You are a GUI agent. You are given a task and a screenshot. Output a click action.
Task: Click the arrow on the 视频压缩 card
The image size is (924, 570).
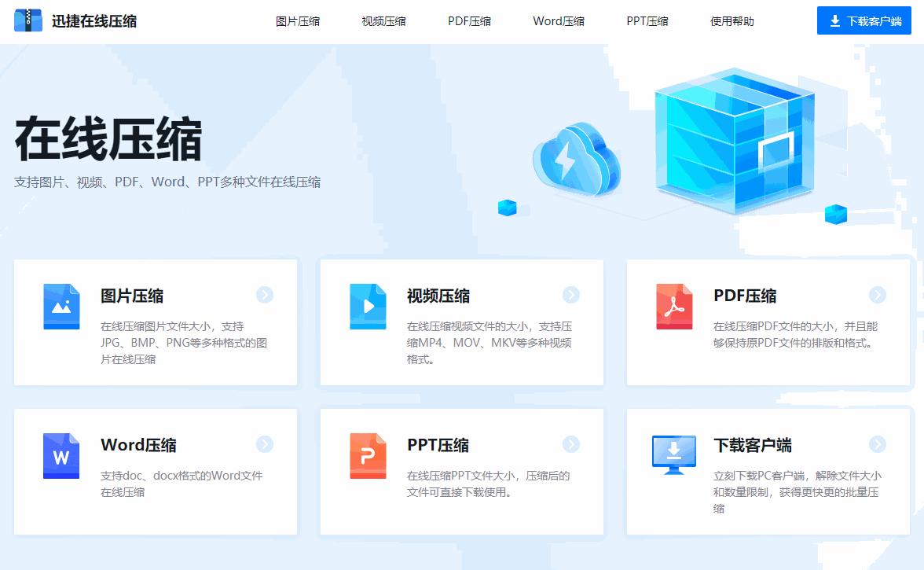[x=571, y=295]
